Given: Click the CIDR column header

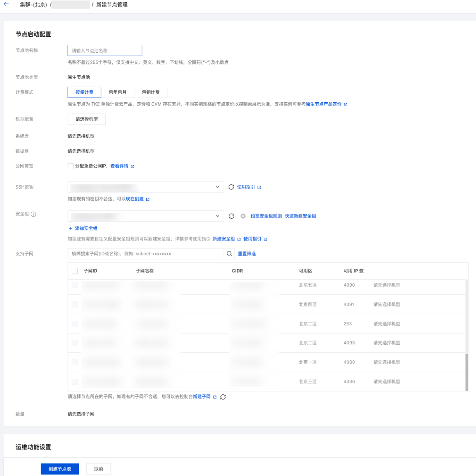Looking at the screenshot, I should (237, 271).
